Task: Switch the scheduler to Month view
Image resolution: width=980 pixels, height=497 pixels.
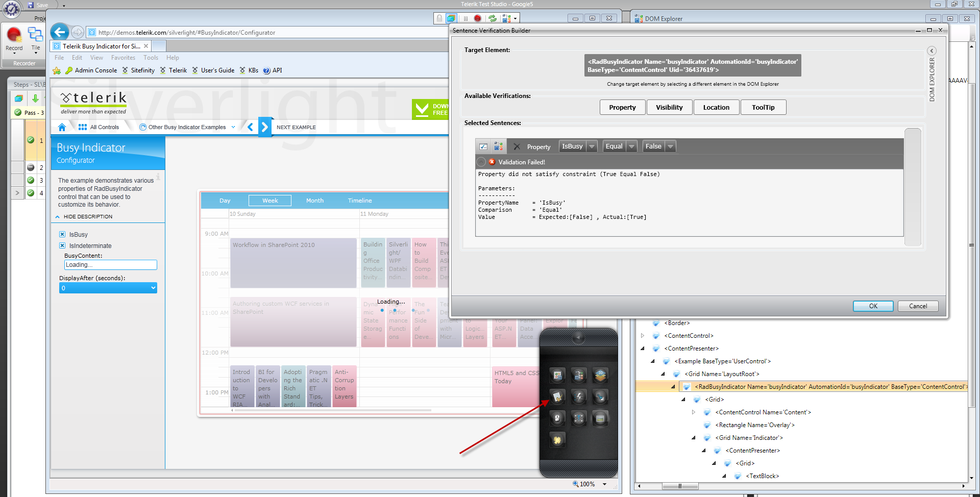Action: [315, 201]
